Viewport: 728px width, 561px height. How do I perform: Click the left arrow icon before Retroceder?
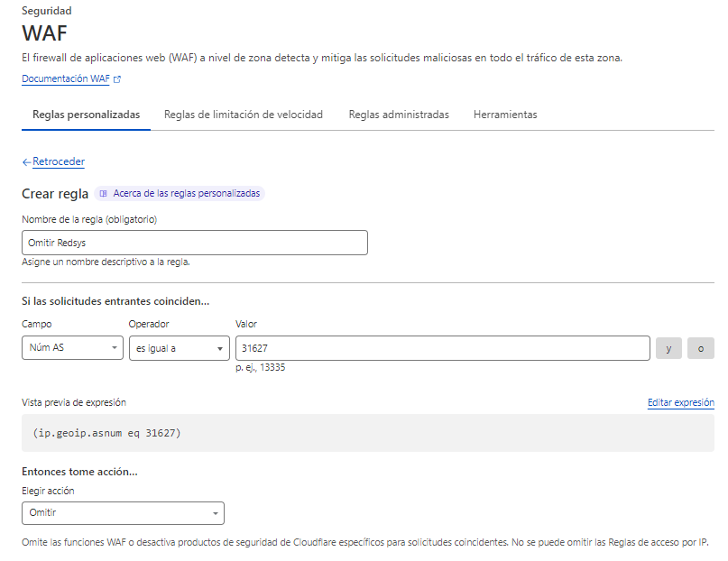click(26, 162)
